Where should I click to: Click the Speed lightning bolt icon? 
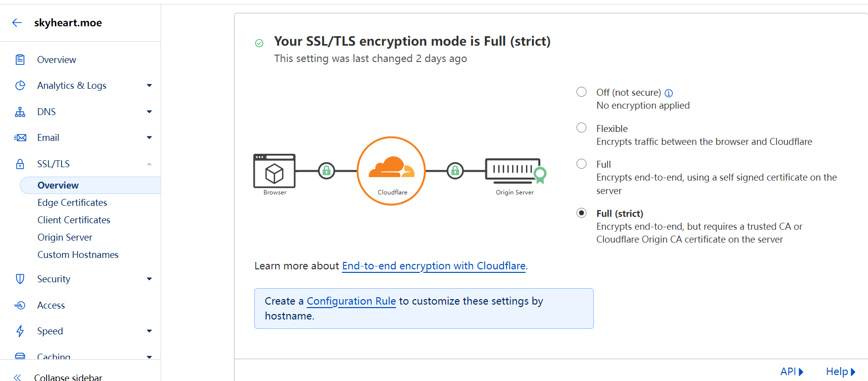pyautogui.click(x=20, y=331)
